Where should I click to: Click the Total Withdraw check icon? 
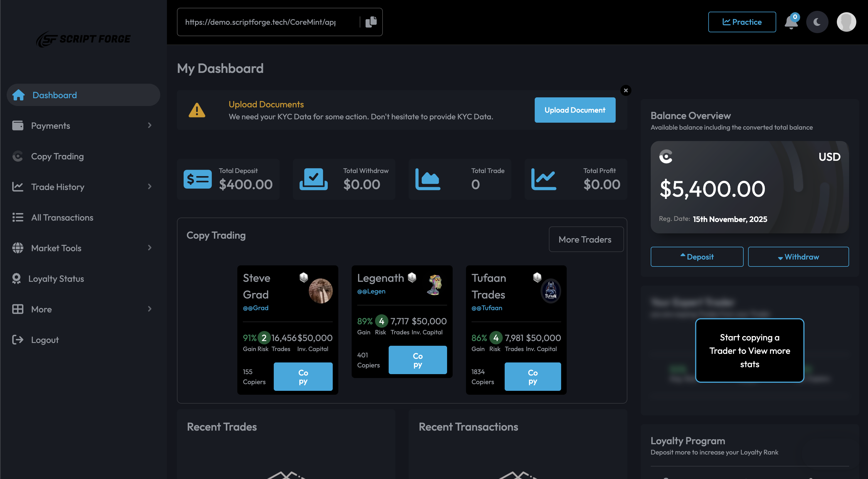pyautogui.click(x=313, y=179)
